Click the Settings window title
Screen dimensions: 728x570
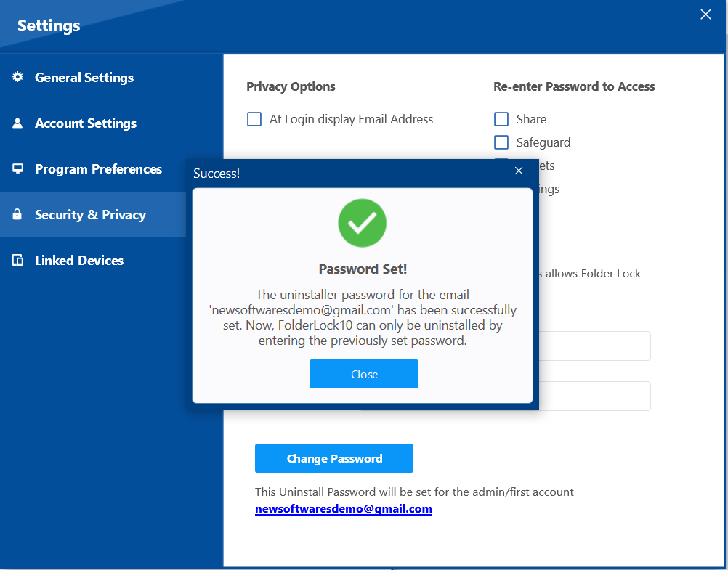click(49, 25)
